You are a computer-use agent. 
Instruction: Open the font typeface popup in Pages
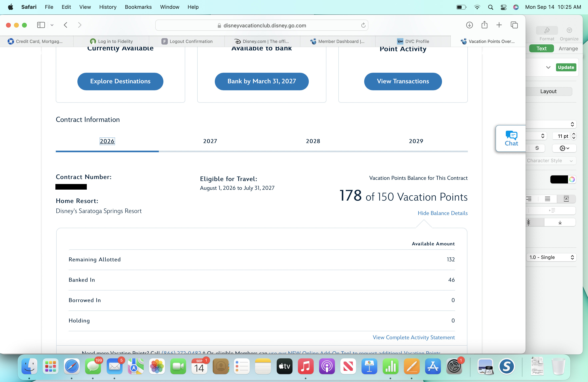click(536, 136)
